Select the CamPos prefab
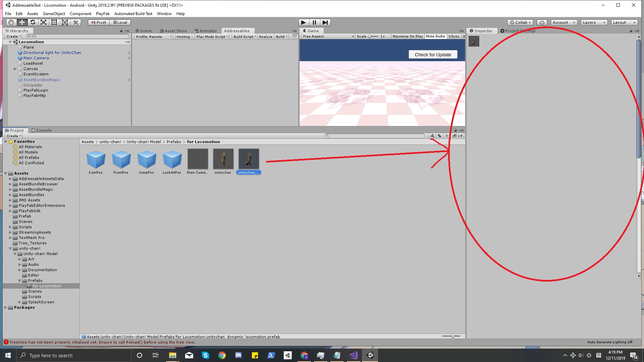The height and width of the screenshot is (362, 644). 96,162
